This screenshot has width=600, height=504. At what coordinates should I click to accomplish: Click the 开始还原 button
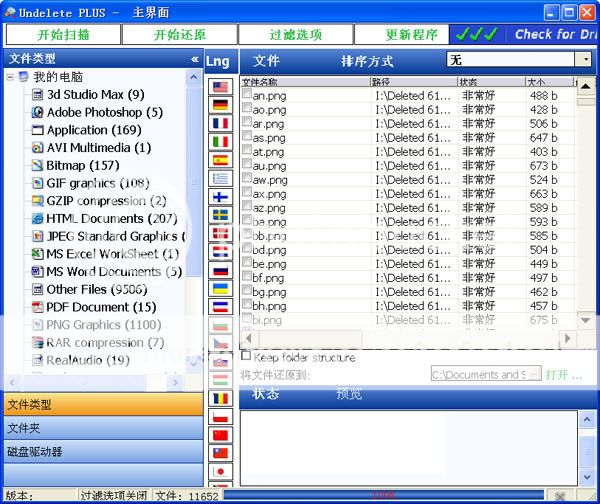(179, 34)
